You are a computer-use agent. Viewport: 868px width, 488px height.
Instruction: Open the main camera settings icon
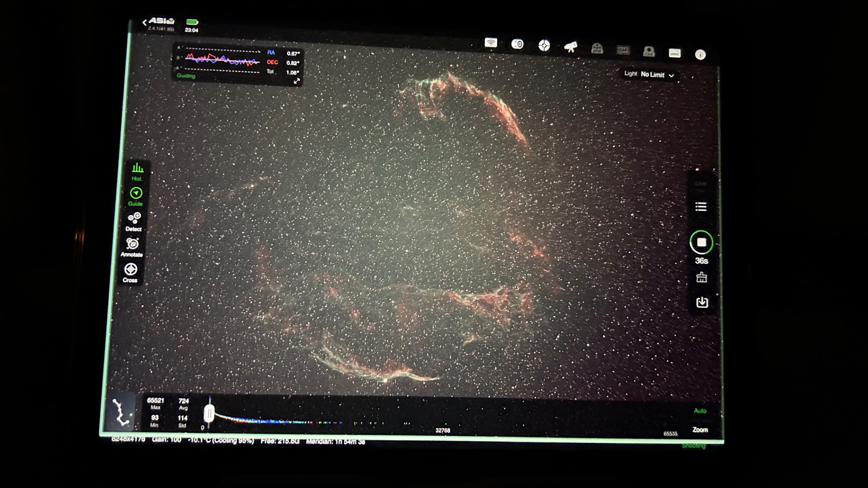pyautogui.click(x=517, y=44)
